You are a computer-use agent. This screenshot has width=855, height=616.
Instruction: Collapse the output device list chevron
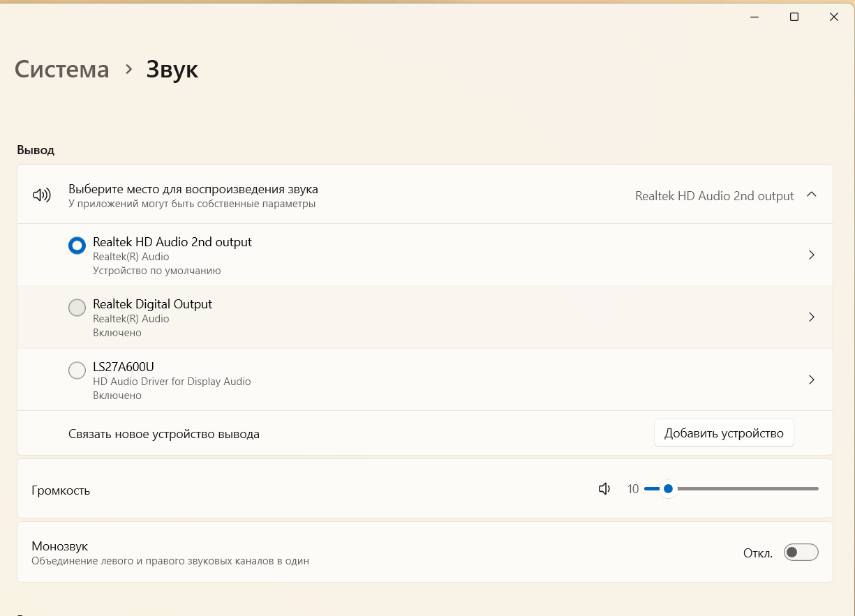(x=811, y=195)
